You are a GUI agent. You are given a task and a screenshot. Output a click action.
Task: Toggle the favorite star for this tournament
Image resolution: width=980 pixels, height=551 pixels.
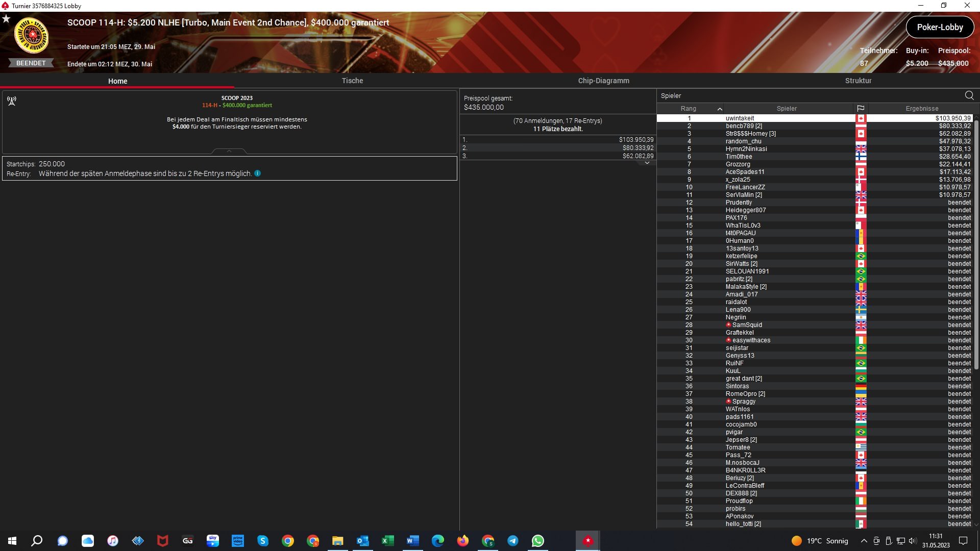6,19
